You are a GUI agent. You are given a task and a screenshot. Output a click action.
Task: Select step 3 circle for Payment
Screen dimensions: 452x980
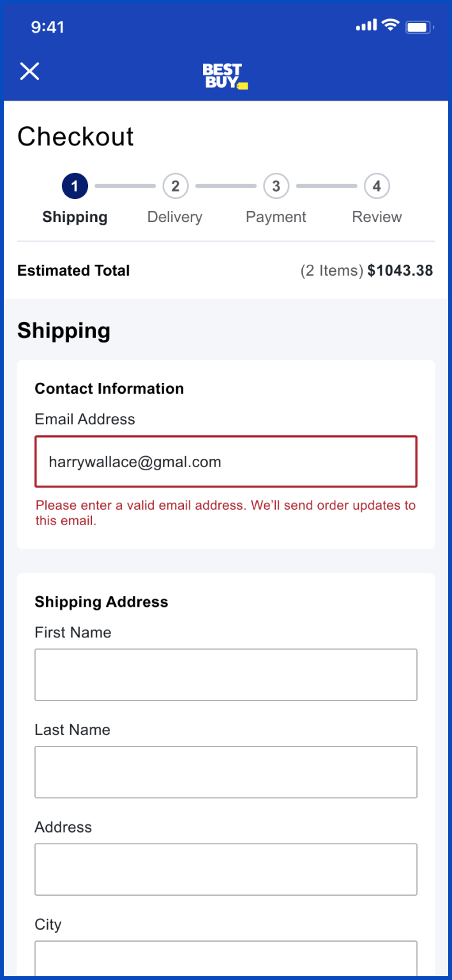pyautogui.click(x=276, y=186)
